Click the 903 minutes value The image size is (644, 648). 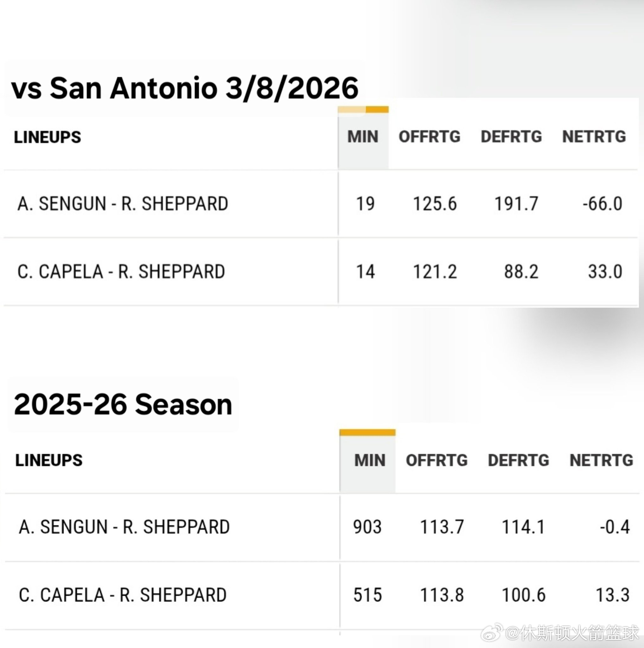tap(367, 527)
